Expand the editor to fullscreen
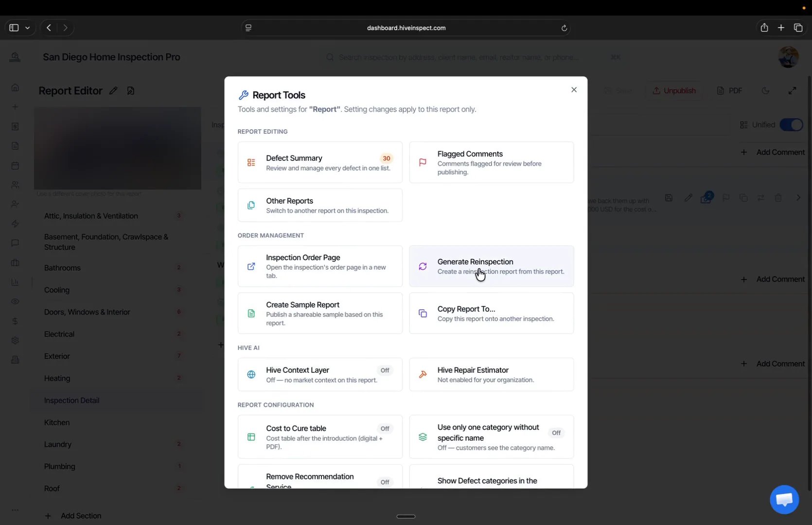Viewport: 812px width, 525px height. pyautogui.click(x=792, y=91)
